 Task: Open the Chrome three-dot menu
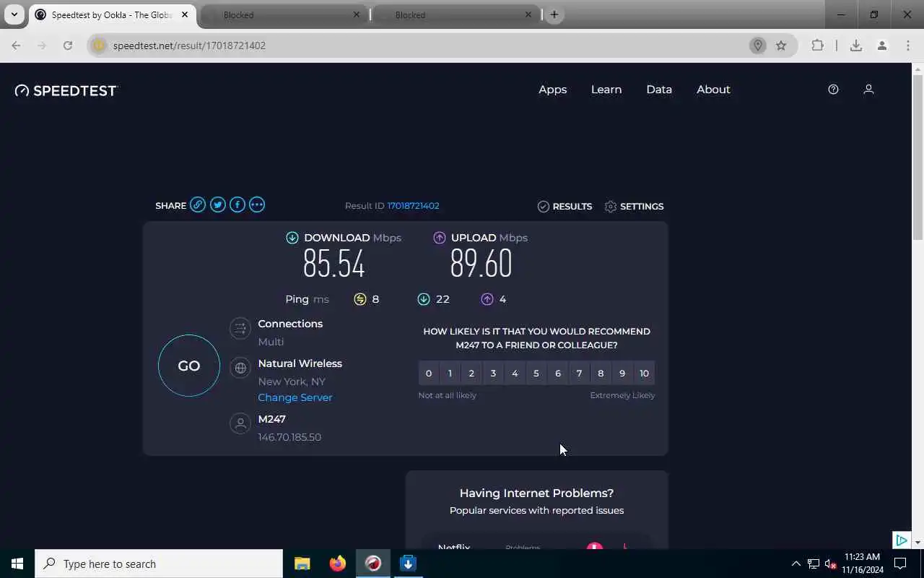point(908,46)
